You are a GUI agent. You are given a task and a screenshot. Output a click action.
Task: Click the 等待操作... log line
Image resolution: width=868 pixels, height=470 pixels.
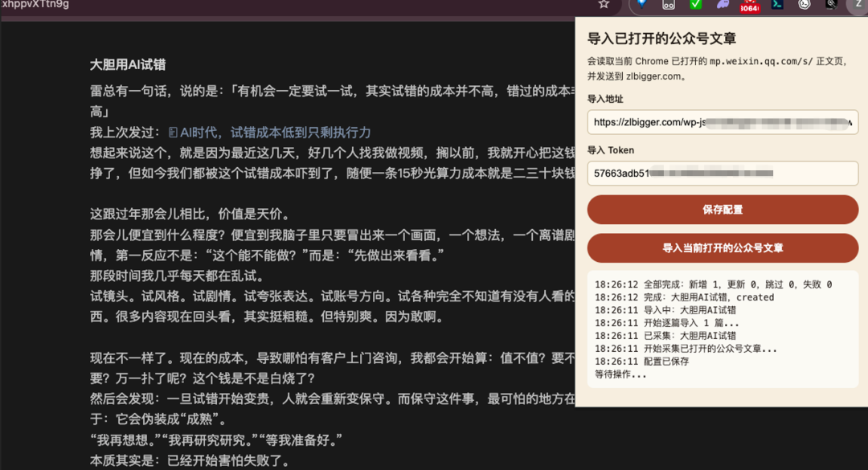coord(620,374)
